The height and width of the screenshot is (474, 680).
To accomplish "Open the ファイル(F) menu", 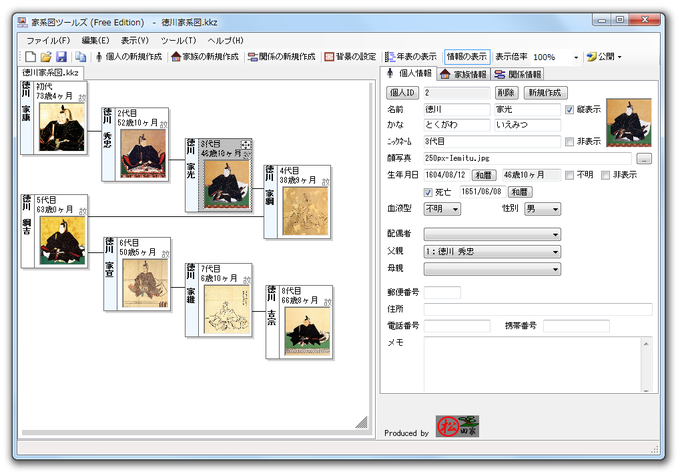I will click(48, 40).
